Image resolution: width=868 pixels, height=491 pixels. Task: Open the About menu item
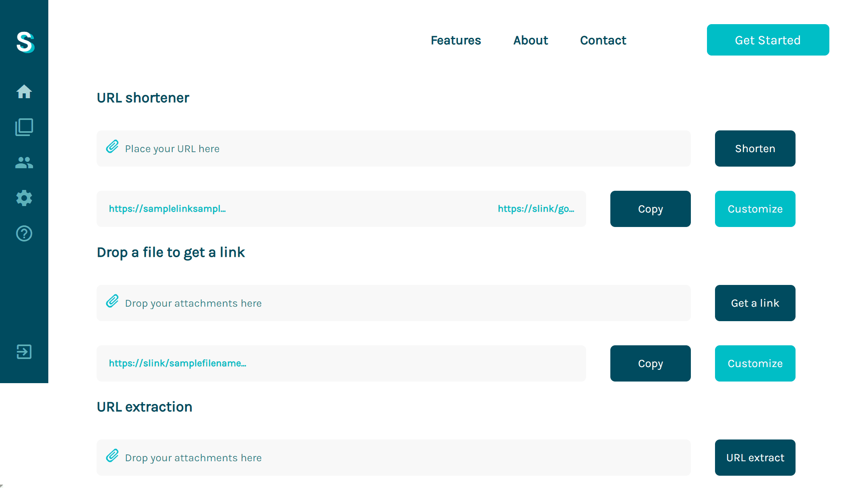tap(531, 40)
